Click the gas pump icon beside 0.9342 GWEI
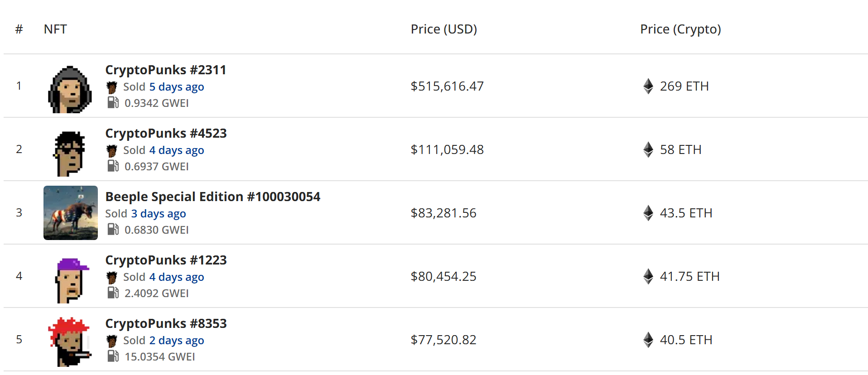The width and height of the screenshot is (868, 375). pos(113,103)
